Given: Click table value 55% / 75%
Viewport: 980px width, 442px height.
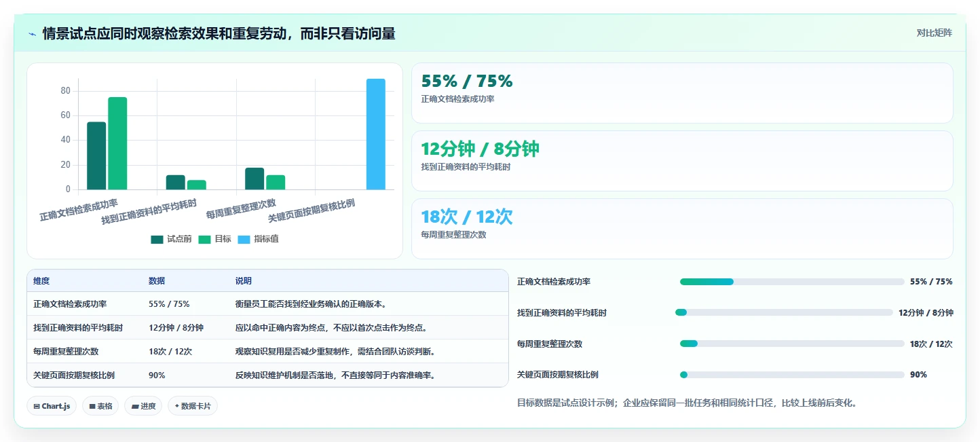Looking at the screenshot, I should [x=169, y=304].
